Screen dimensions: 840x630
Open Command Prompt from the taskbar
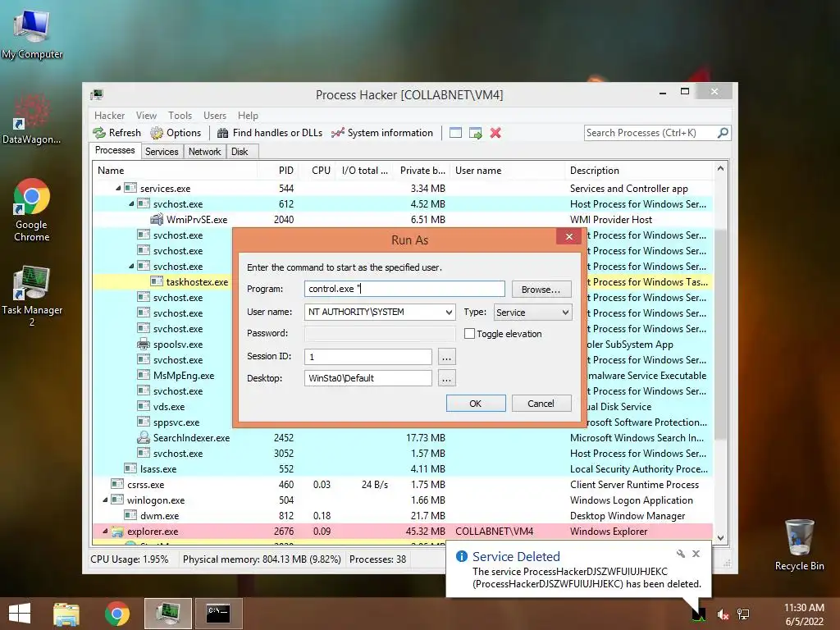(218, 614)
